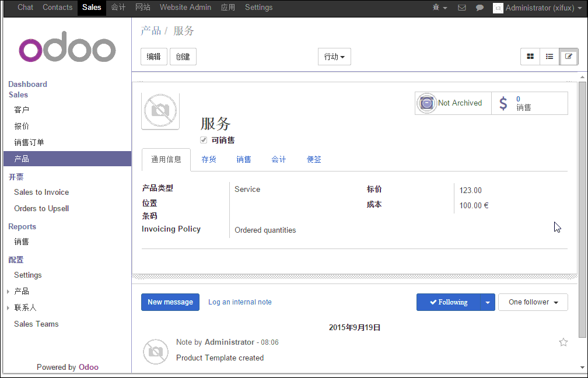This screenshot has height=378, width=588.
Task: Toggle the Not Archived status button
Action: (453, 103)
